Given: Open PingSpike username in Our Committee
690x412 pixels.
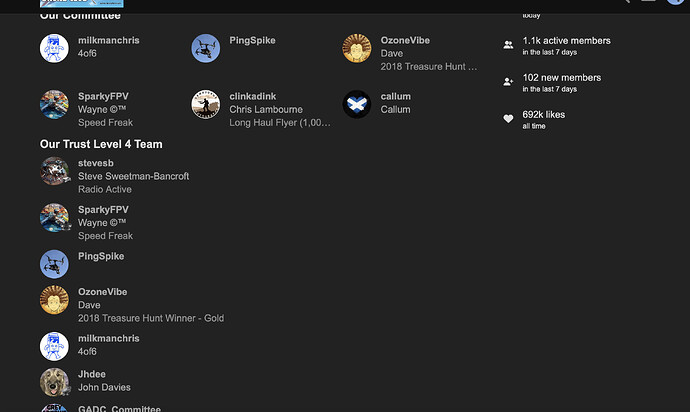Looking at the screenshot, I should [252, 40].
